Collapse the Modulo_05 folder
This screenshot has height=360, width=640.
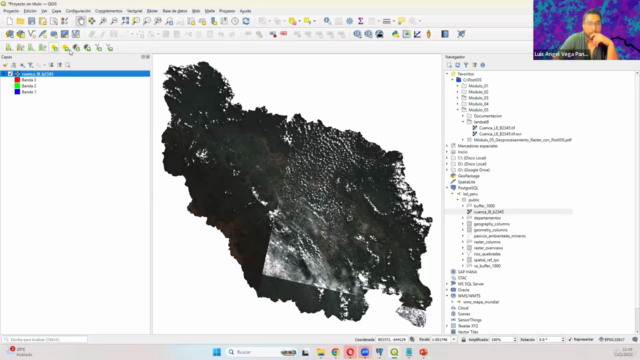(458, 110)
